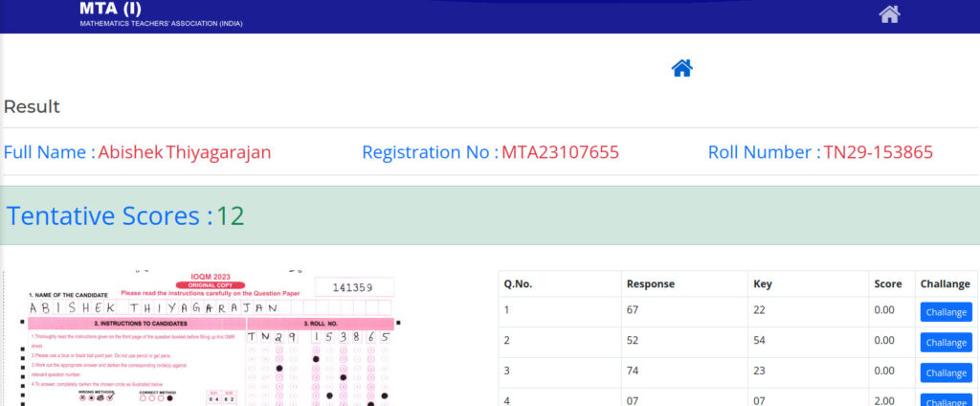980x406 pixels.
Task: Click the Key column header
Action: 763,284
